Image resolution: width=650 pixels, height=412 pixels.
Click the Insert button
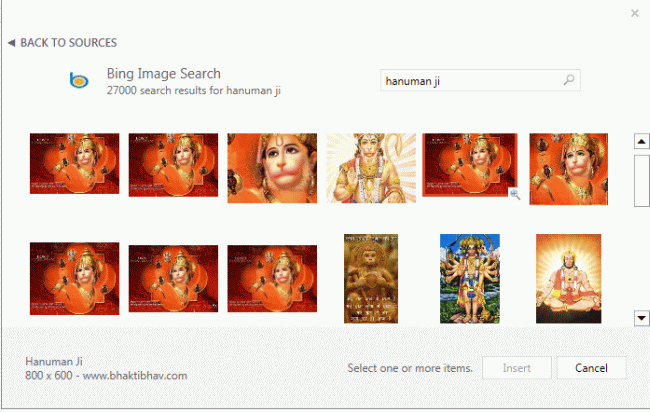click(517, 368)
